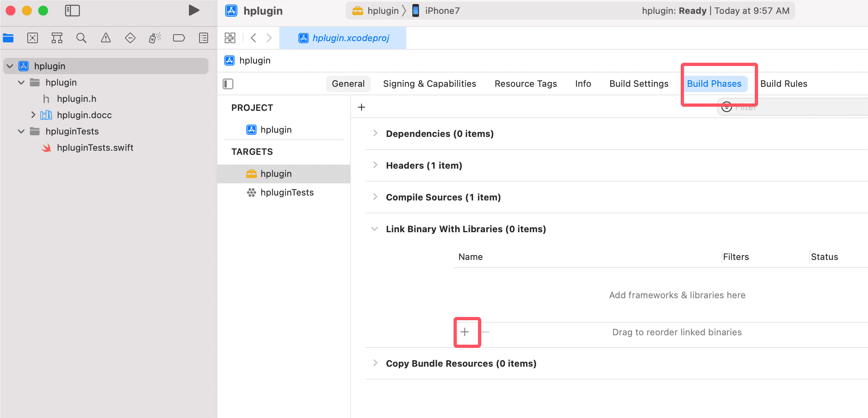
Task: Switch to the Info tab
Action: pos(583,84)
